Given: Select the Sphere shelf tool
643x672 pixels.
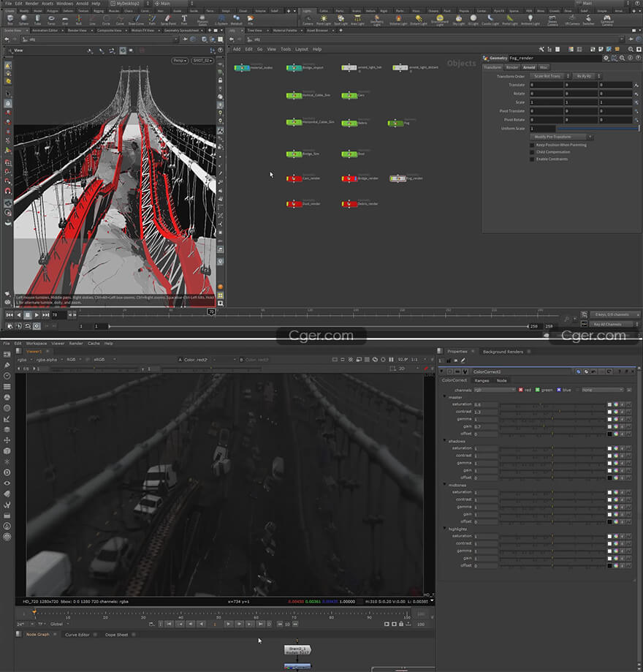Looking at the screenshot, I should 24,18.
